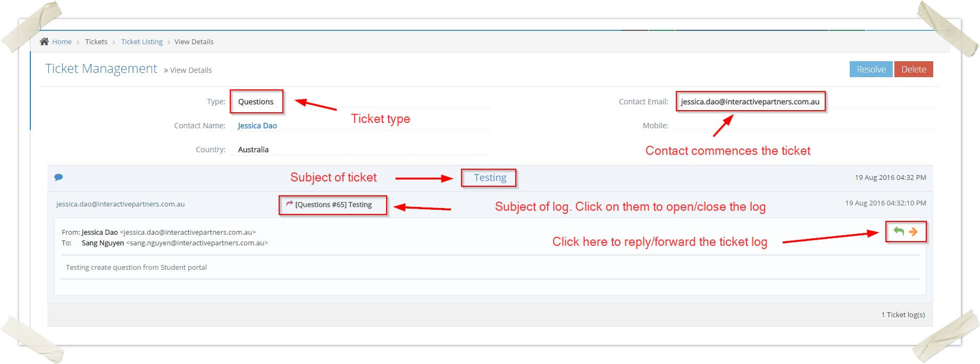Click the Australia country value
The image size is (980, 364).
tap(253, 150)
